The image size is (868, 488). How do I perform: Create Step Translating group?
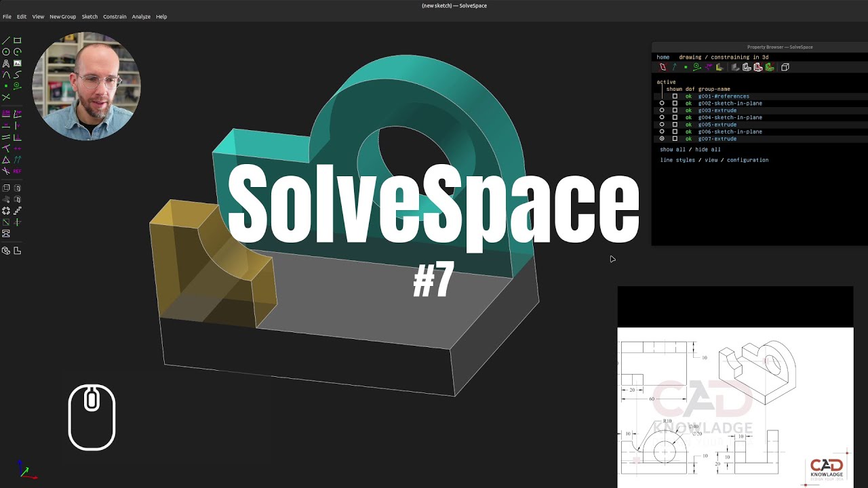click(x=18, y=211)
